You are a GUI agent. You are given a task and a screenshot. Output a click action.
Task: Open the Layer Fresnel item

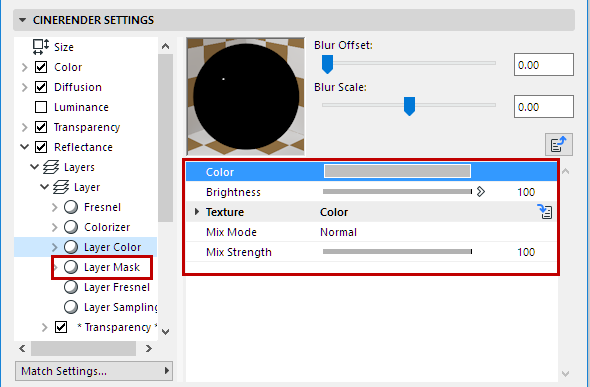[117, 287]
